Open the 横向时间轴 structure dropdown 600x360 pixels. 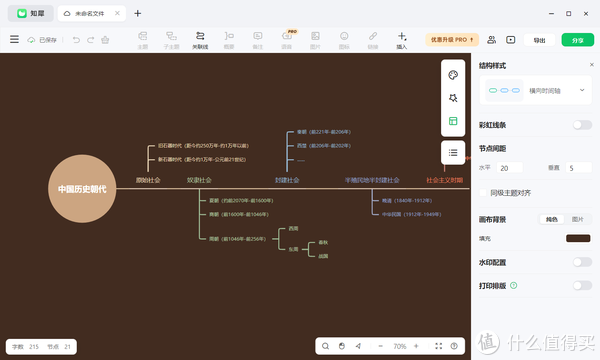pos(536,90)
